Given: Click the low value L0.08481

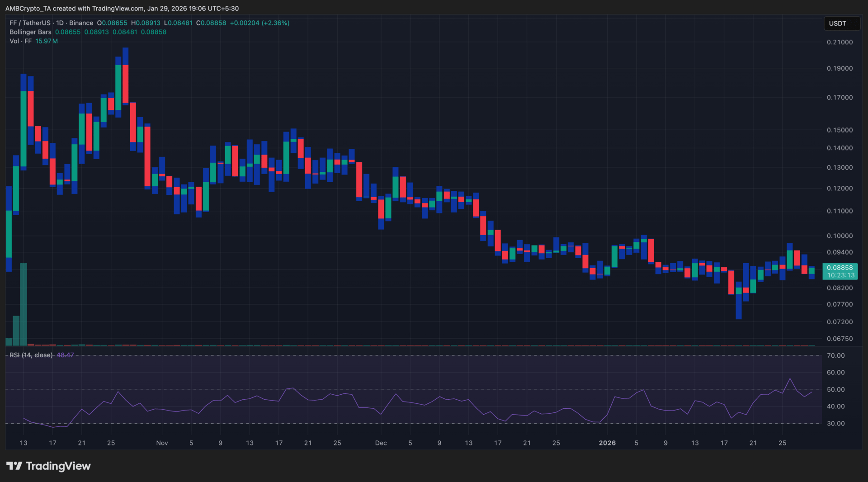Looking at the screenshot, I should 178,23.
